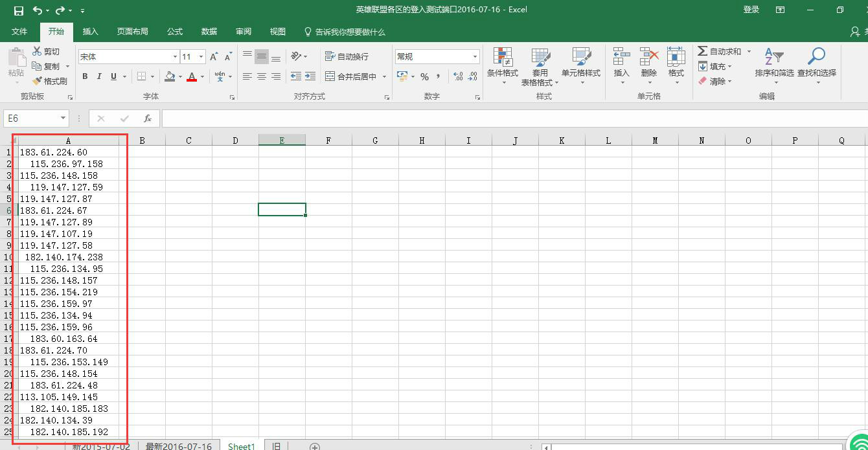The width and height of the screenshot is (868, 450).
Task: Click the Cut (剪切) scissors icon
Action: click(x=38, y=51)
